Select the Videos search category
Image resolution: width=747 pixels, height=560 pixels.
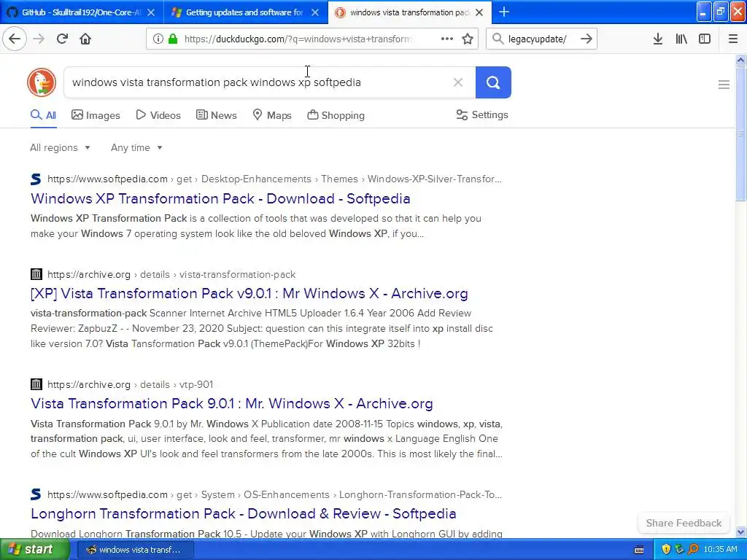(x=158, y=115)
